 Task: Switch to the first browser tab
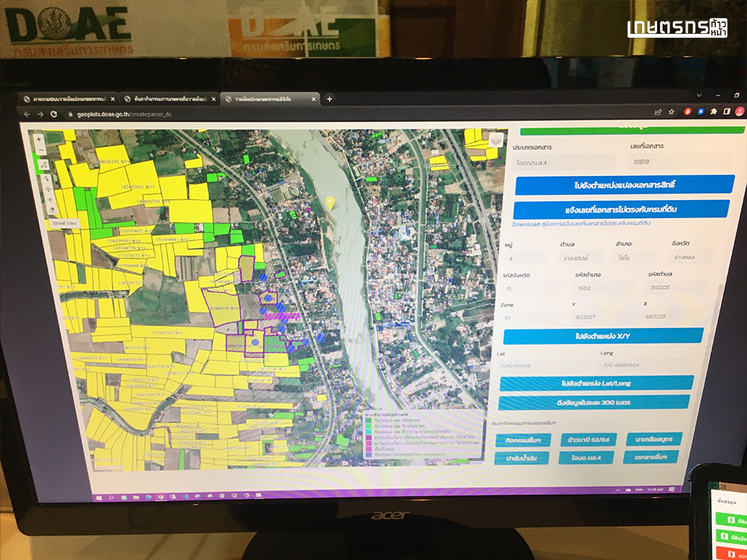coord(70,99)
